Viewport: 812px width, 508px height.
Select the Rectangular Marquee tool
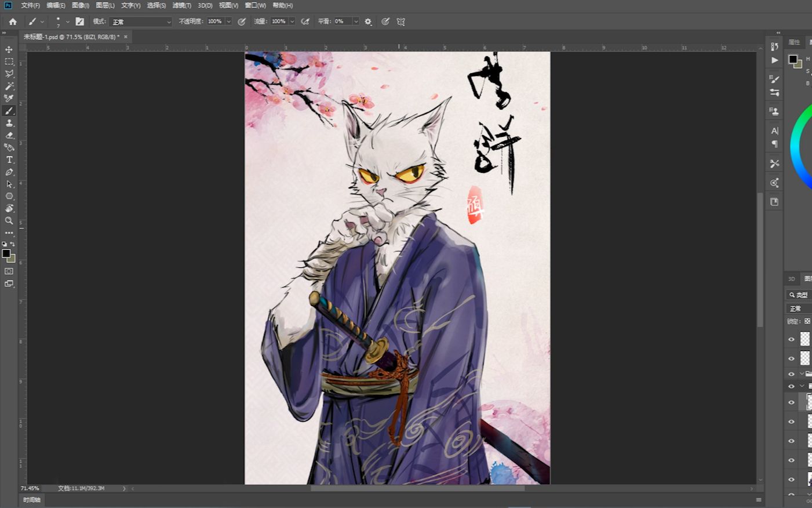[9, 61]
